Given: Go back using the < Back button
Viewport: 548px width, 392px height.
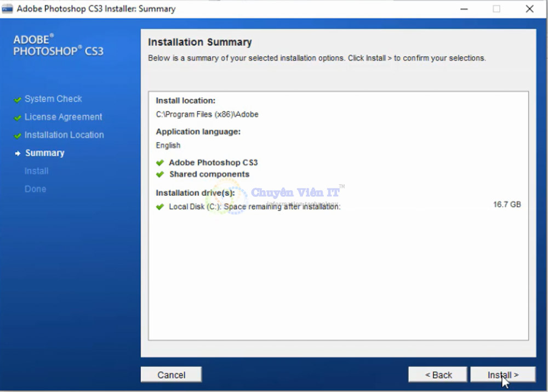Looking at the screenshot, I should click(x=437, y=374).
